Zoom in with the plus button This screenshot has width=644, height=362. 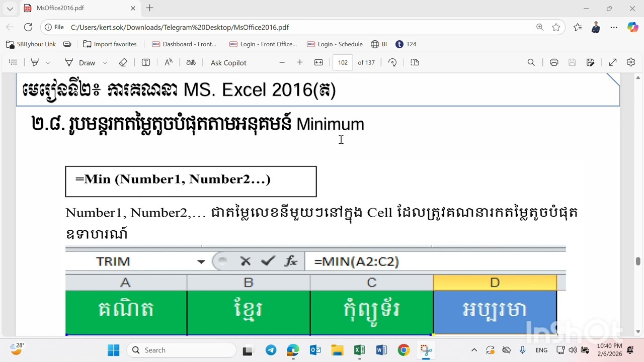300,62
